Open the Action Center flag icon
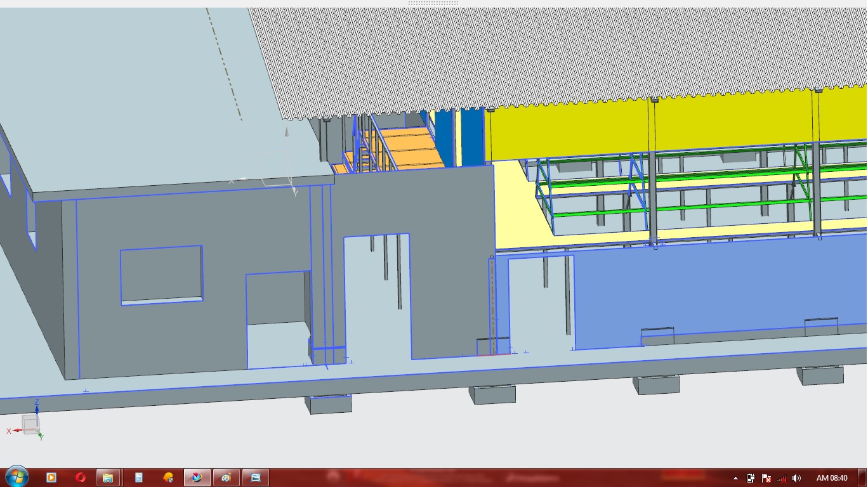The height and width of the screenshot is (487, 868). pos(766,478)
